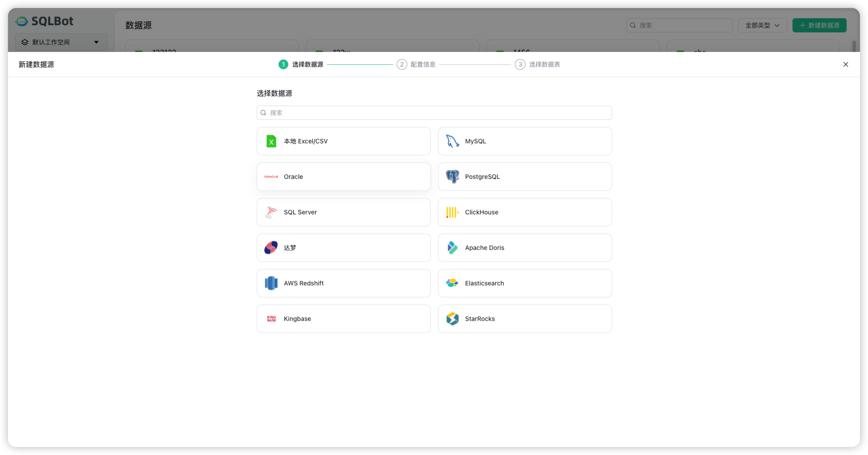The height and width of the screenshot is (455, 868).
Task: Select Kingbase as data source
Action: 343,319
